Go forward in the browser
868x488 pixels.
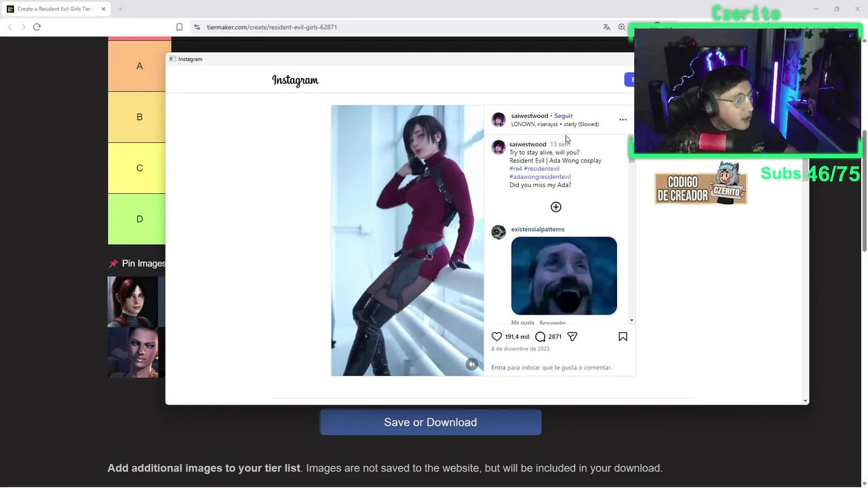click(23, 27)
